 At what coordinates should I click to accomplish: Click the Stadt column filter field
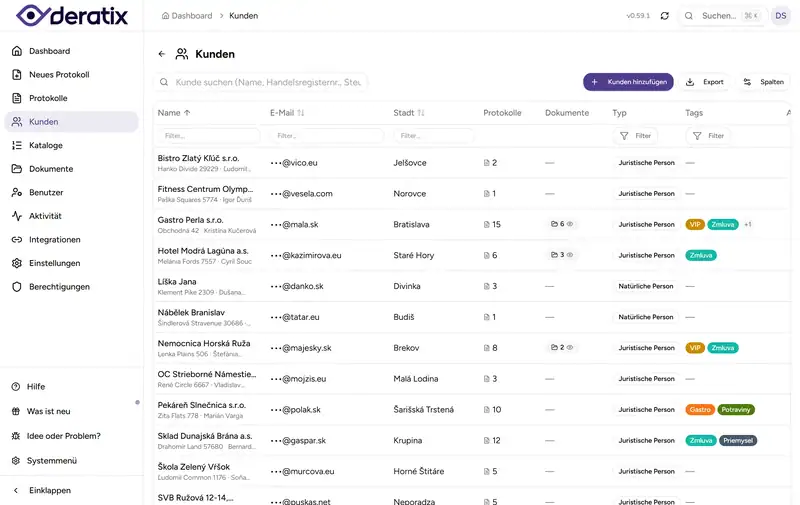433,136
